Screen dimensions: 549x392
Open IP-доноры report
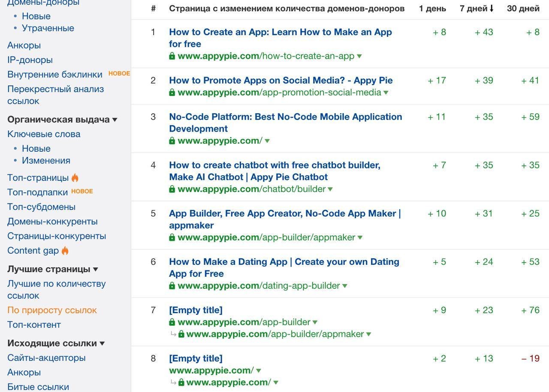(x=30, y=60)
